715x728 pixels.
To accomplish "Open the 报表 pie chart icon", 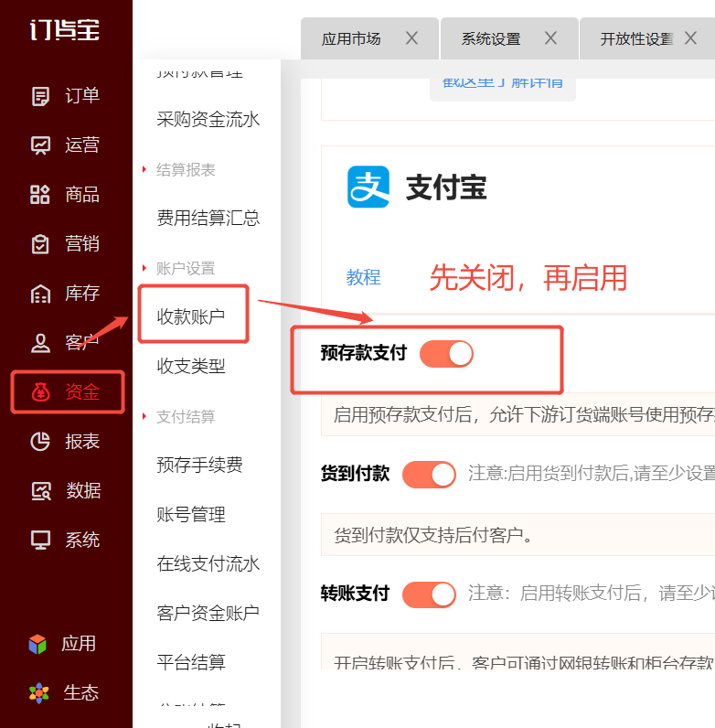I will pyautogui.click(x=40, y=442).
